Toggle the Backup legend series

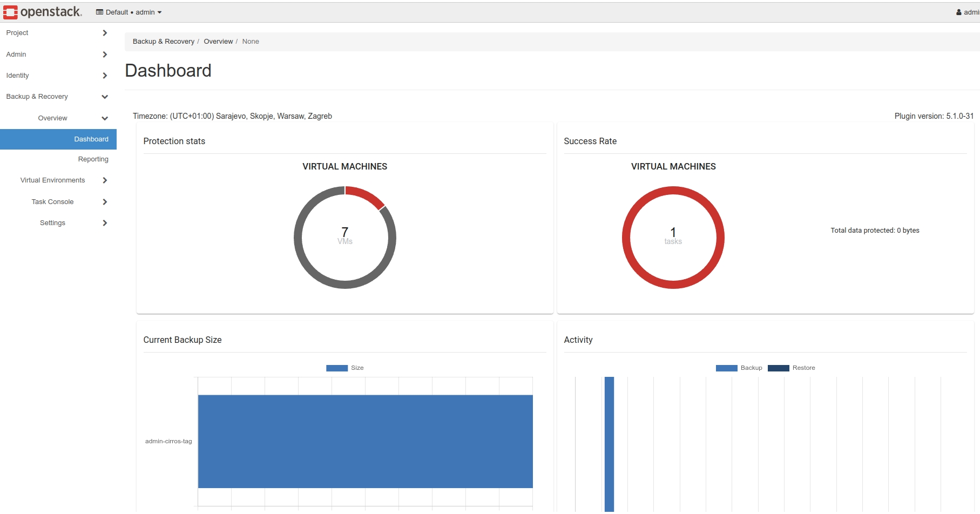[727, 368]
